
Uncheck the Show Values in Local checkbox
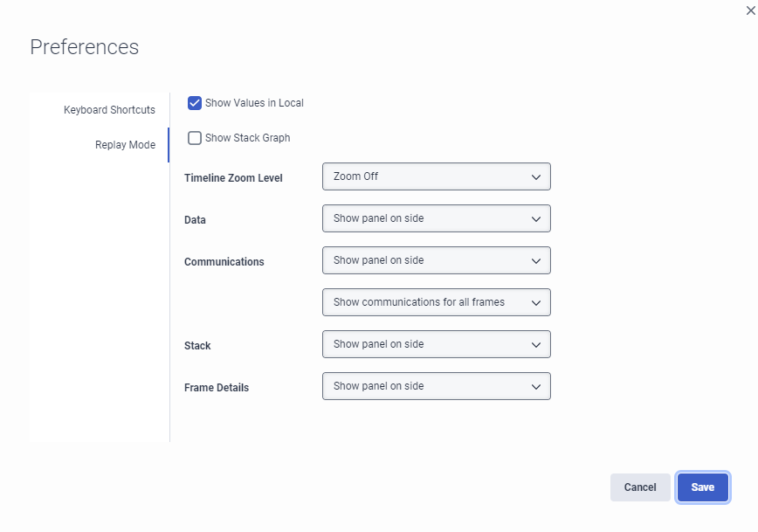[x=195, y=103]
